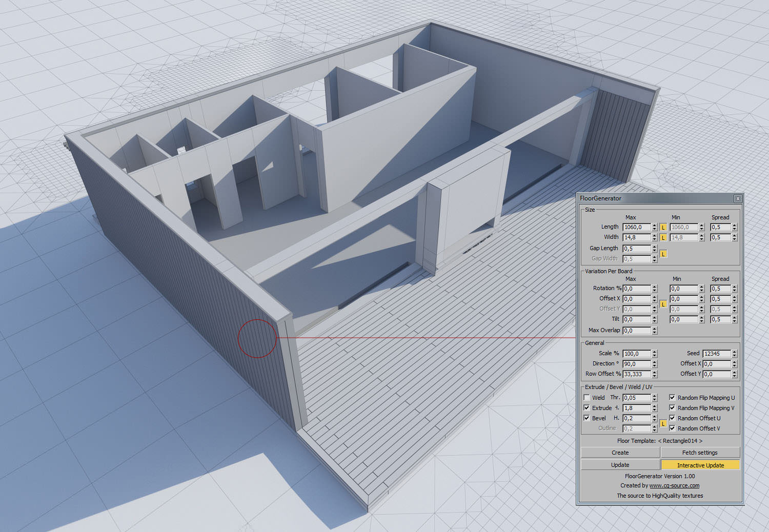Click the Seed value field
The width and height of the screenshot is (769, 532).
pos(717,354)
